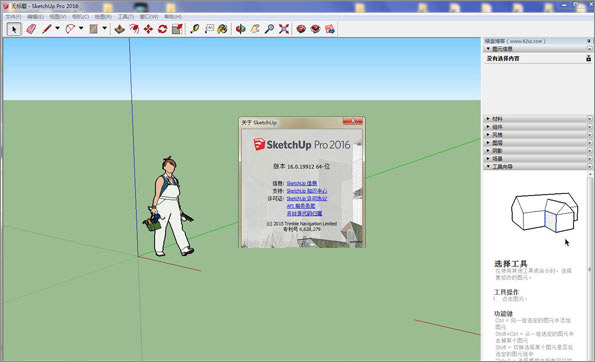595x362 pixels.
Task: Open dropdown arrow next to Arc tool
Action: click(81, 28)
